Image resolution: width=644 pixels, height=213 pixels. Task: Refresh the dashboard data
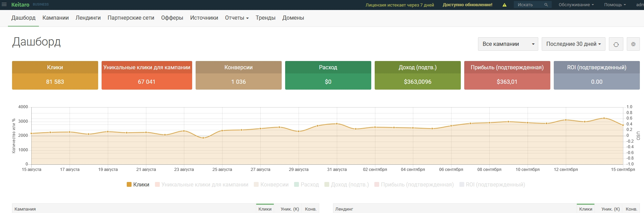point(616,44)
